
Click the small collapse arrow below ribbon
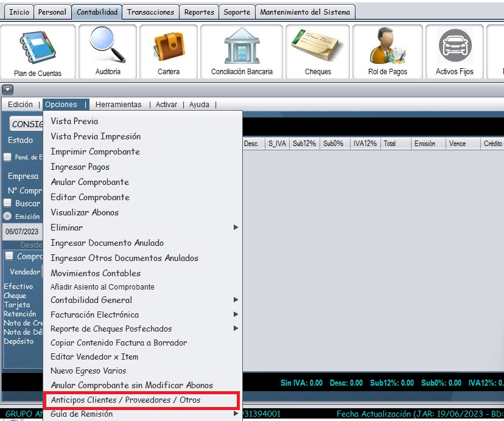(x=8, y=89)
